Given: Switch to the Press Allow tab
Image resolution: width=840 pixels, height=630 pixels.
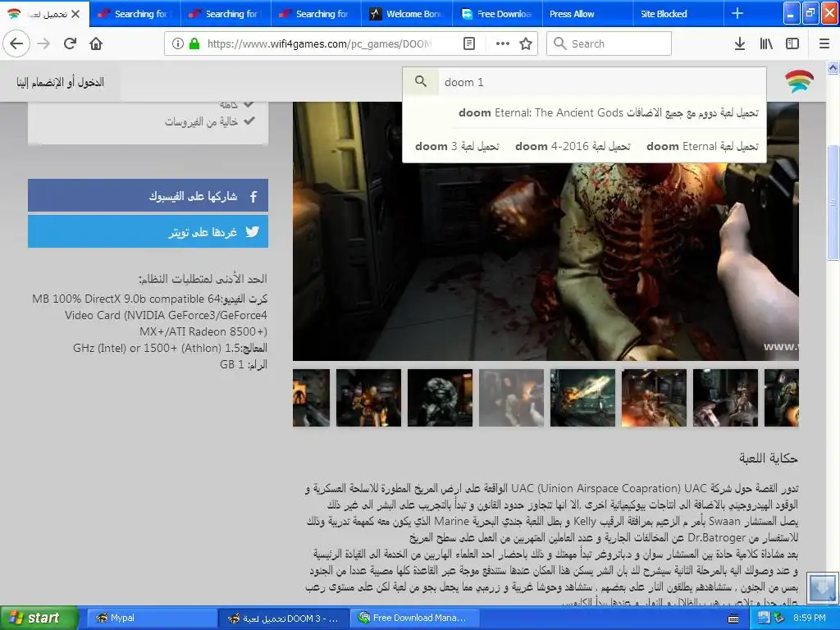Looking at the screenshot, I should pos(587,14).
